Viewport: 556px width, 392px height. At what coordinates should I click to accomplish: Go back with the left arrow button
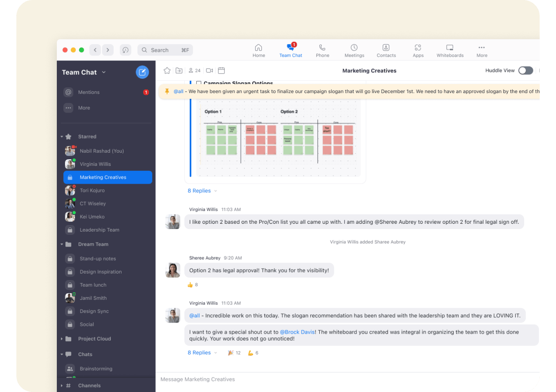95,50
